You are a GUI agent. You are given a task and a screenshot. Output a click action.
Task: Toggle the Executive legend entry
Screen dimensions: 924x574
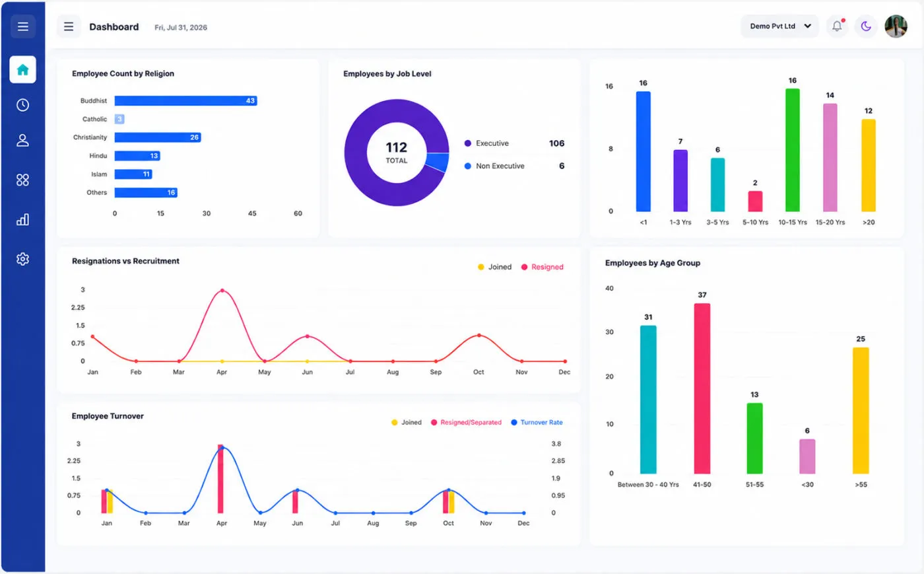click(487, 143)
